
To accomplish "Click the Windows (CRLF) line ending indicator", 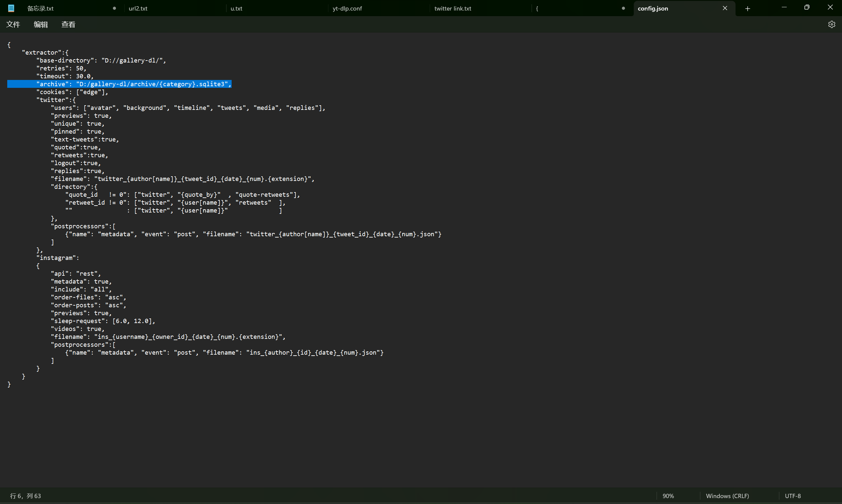I will click(727, 495).
